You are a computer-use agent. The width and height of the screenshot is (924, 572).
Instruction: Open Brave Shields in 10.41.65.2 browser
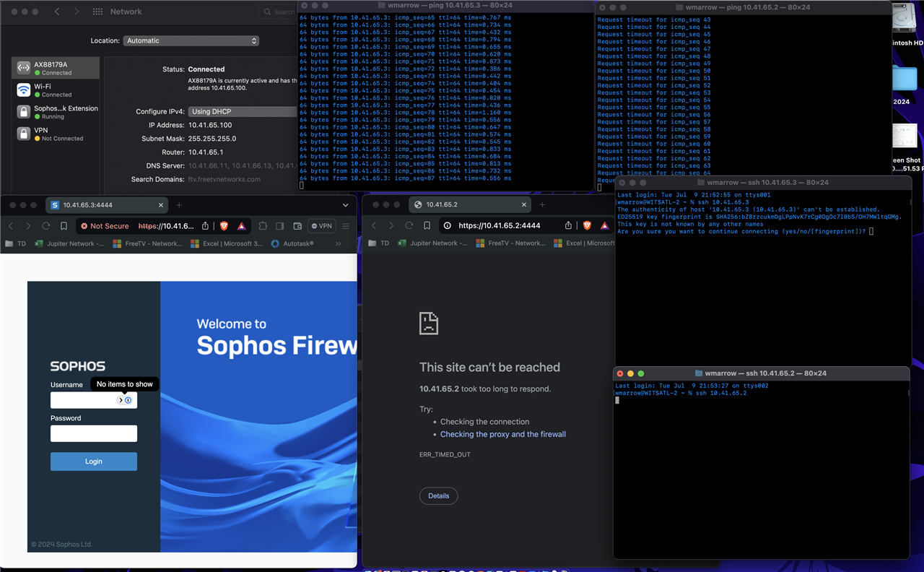pos(587,226)
